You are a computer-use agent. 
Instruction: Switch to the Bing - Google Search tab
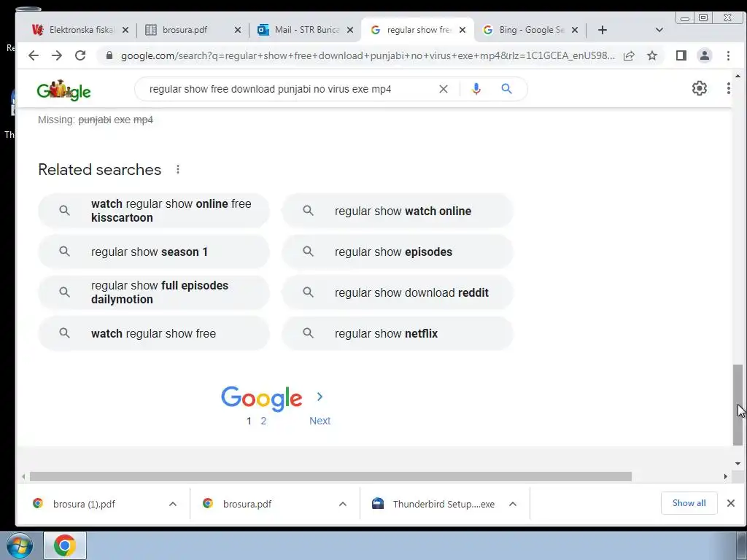(530, 30)
